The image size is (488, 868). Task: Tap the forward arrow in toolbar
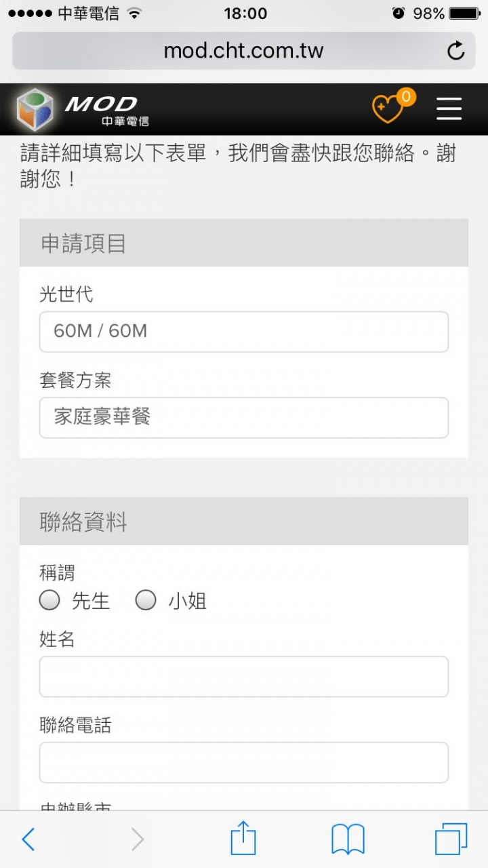[138, 840]
